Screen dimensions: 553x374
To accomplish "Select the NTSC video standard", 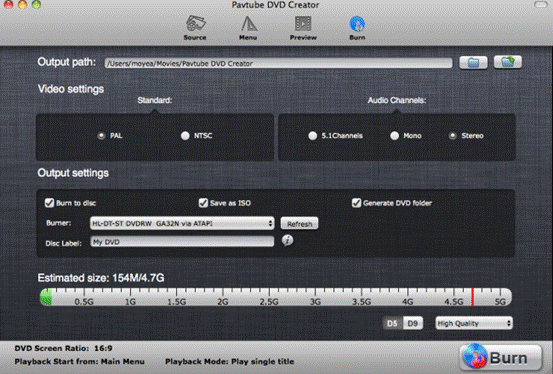I will [185, 136].
